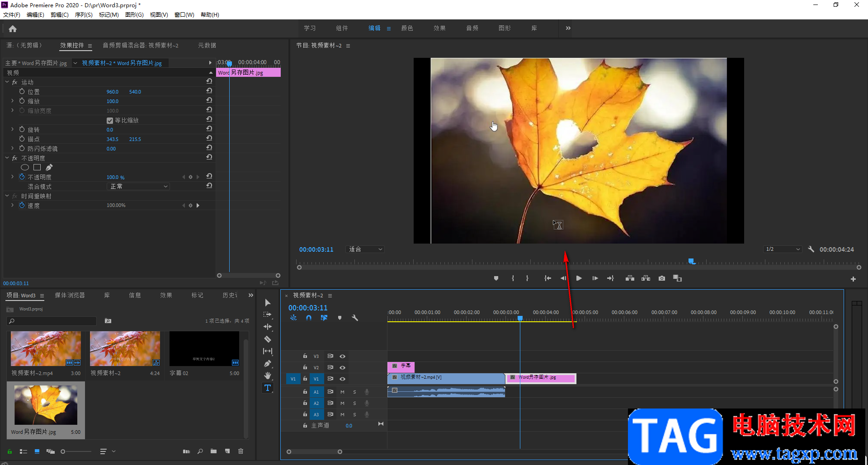Select the Type tool in the toolbar
The width and height of the screenshot is (868, 465).
(268, 388)
